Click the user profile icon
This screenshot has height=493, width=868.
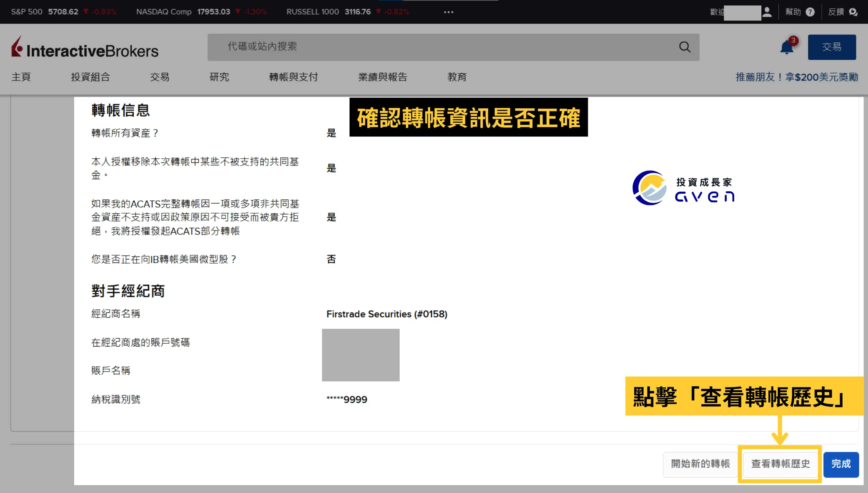(x=767, y=12)
